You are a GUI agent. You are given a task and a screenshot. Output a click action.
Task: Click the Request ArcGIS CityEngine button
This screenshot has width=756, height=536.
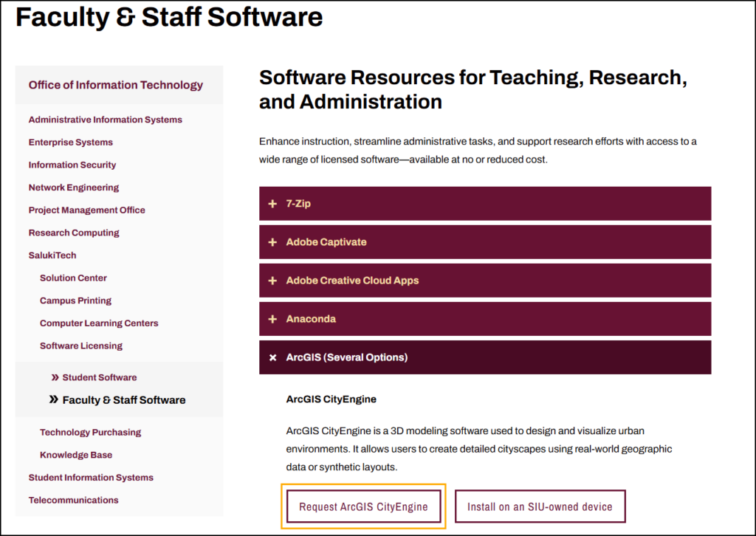[x=363, y=507]
